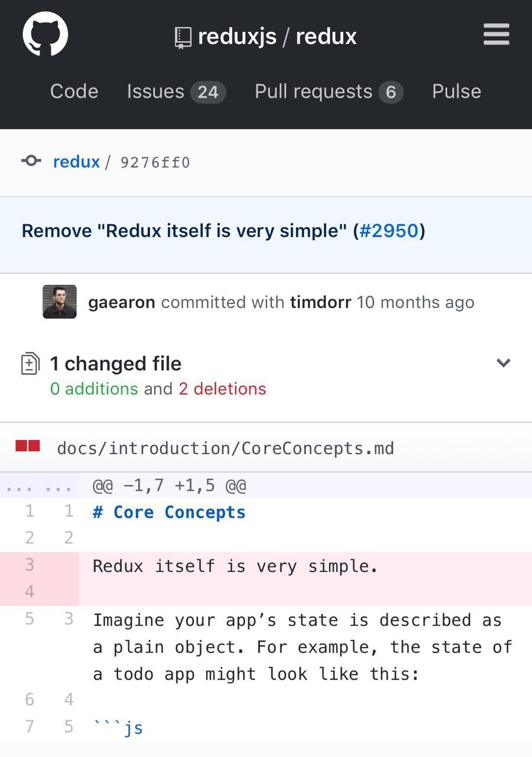Click the repository book icon
Viewport: 532px width, 757px height.
[x=183, y=38]
